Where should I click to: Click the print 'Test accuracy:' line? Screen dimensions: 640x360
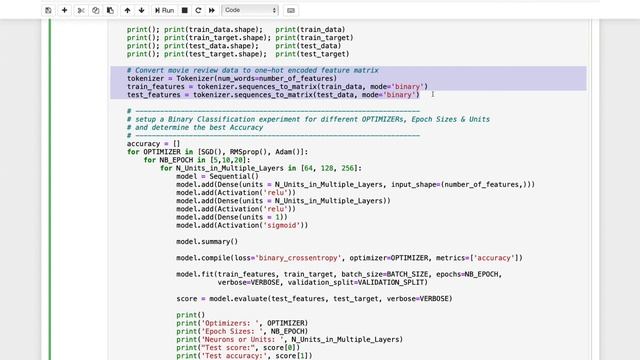tap(244, 356)
